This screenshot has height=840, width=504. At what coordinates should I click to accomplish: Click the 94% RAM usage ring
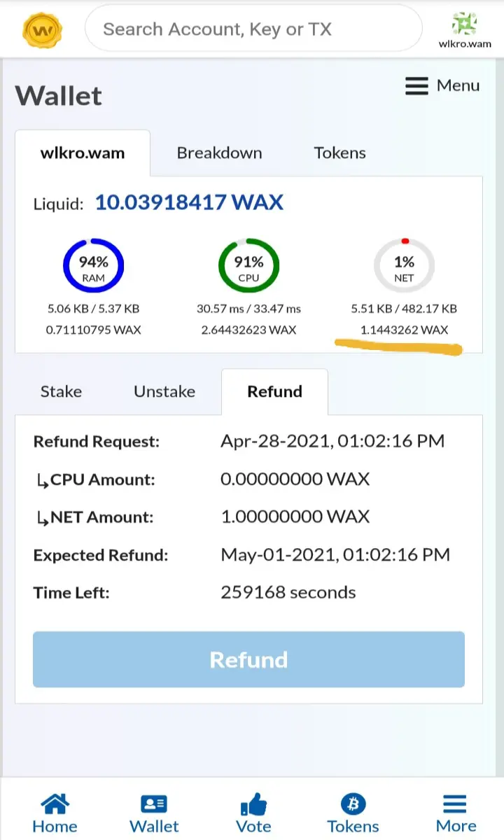coord(93,266)
